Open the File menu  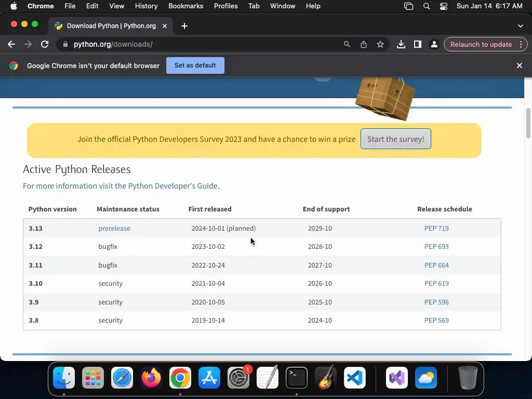tap(70, 6)
